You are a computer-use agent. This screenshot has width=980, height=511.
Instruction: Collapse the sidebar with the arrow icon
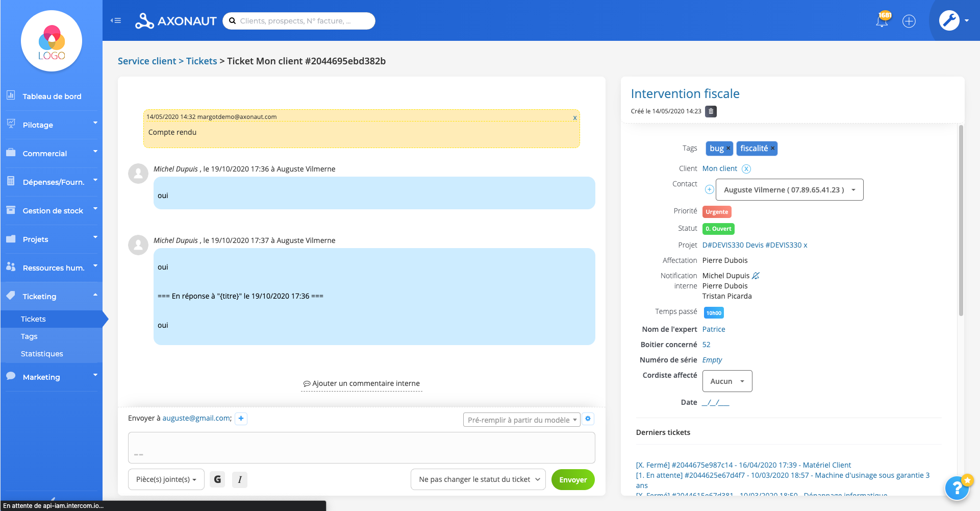116,20
